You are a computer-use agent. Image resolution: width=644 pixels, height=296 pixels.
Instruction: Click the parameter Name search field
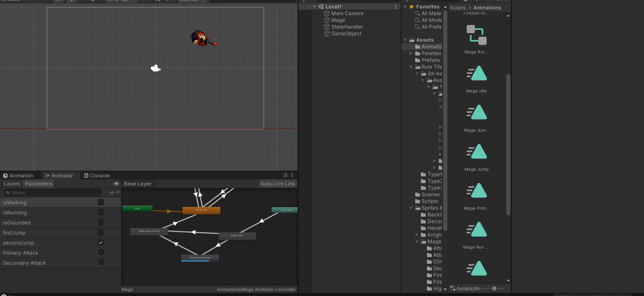coord(53,193)
